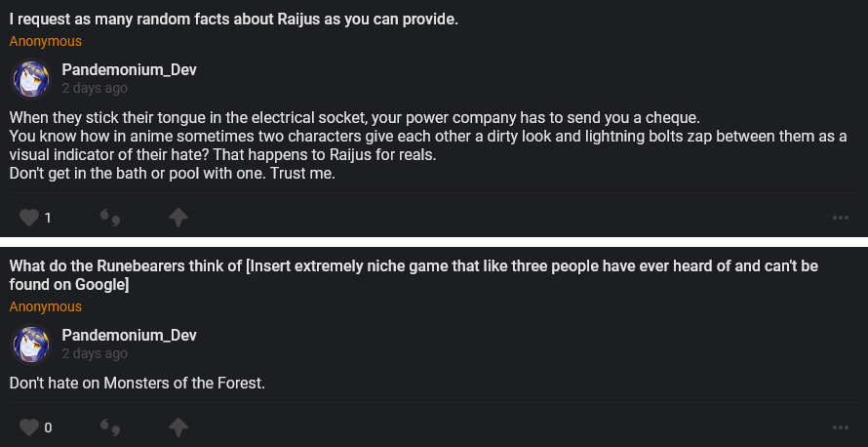Click Pandemonium_Dev's avatar on the Raijus answer
Screen dimensions: 868x447
[30, 78]
